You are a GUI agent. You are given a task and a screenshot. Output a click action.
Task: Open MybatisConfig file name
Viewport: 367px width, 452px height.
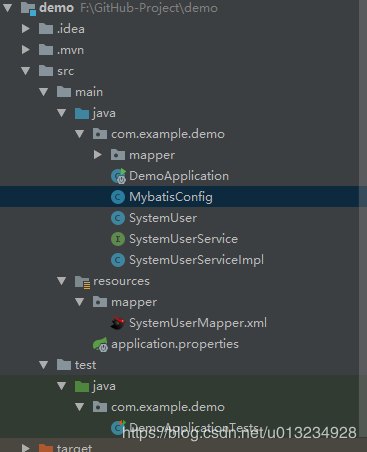(171, 197)
